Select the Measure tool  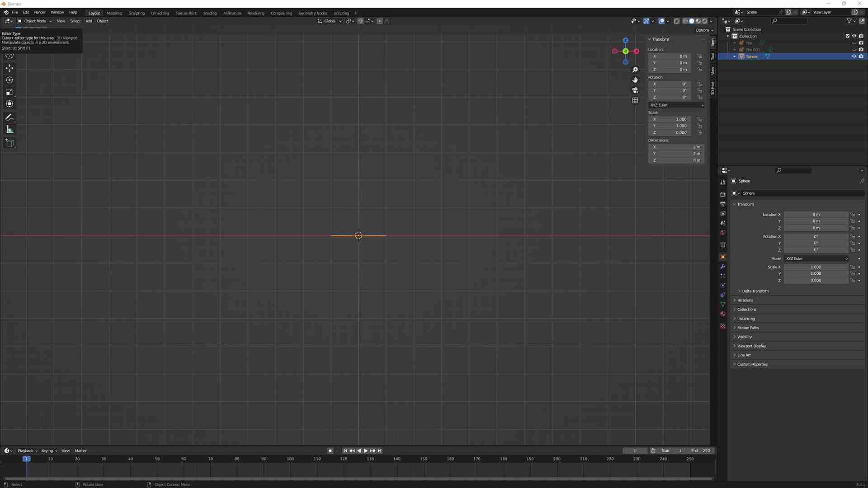[9, 130]
